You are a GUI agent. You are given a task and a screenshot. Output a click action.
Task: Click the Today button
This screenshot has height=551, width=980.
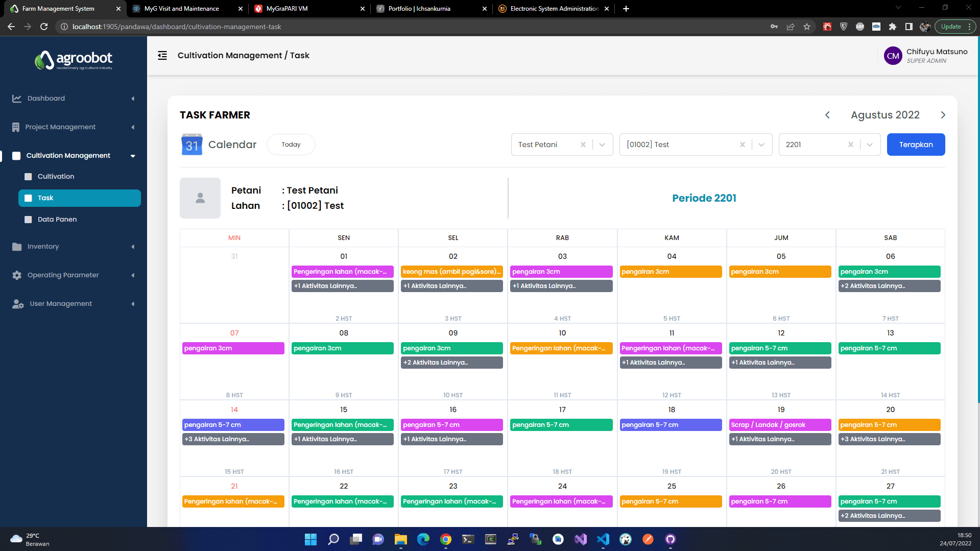(x=291, y=145)
